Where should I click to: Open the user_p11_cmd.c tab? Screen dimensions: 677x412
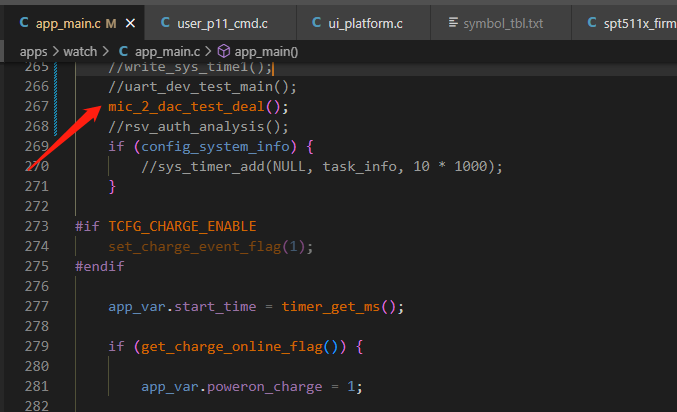pos(221,23)
